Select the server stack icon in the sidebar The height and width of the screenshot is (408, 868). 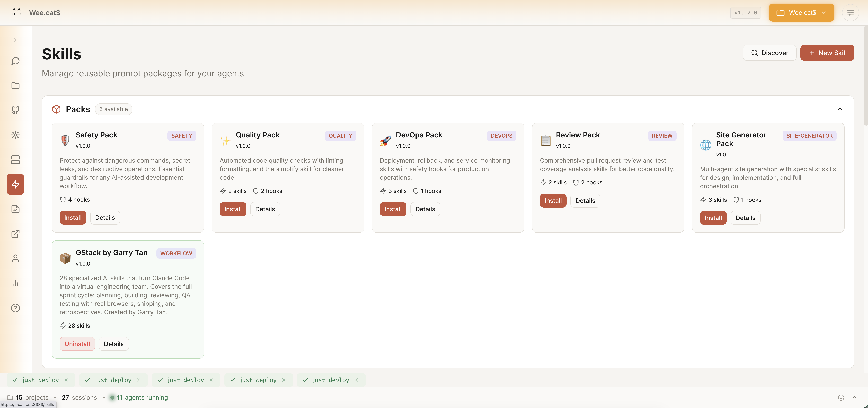pyautogui.click(x=15, y=160)
